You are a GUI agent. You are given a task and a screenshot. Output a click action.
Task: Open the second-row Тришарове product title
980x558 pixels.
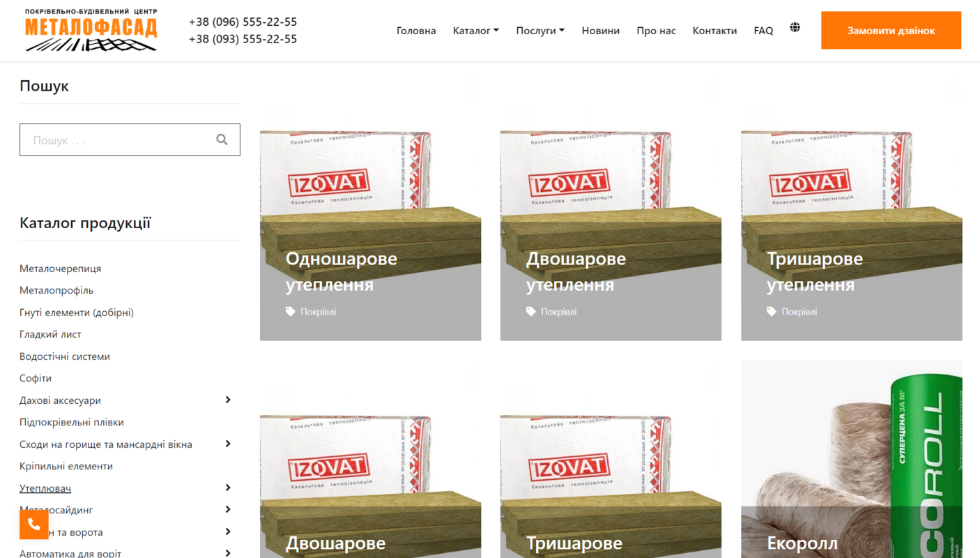pyautogui.click(x=574, y=543)
